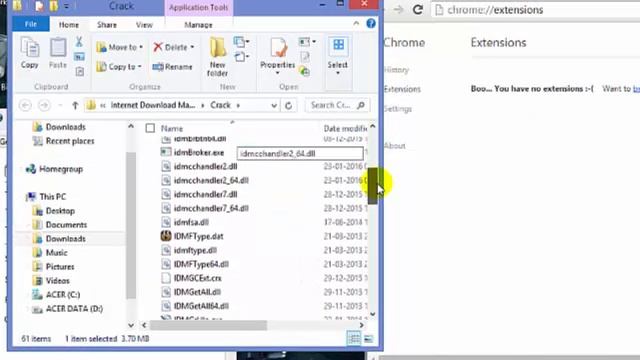Open ACER (C:) drive
Screen dimensions: 640x360
pos(62,295)
